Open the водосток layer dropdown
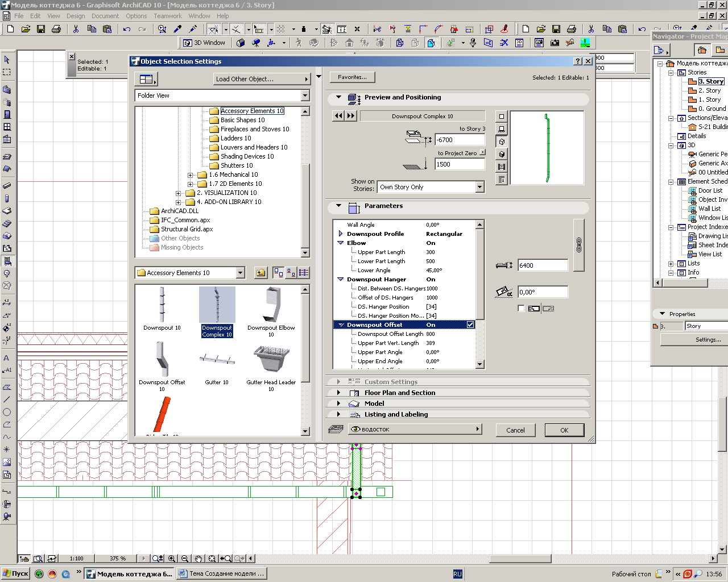 click(x=415, y=429)
